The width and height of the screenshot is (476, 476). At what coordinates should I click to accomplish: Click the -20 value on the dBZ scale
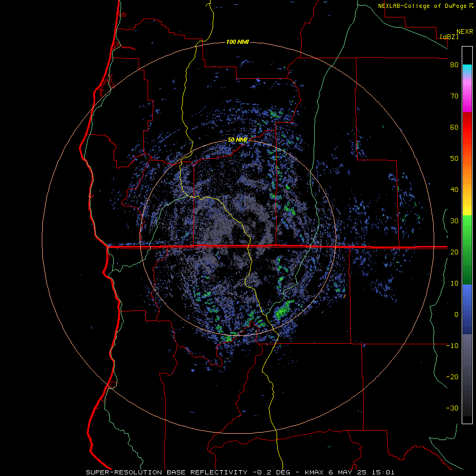coord(452,377)
